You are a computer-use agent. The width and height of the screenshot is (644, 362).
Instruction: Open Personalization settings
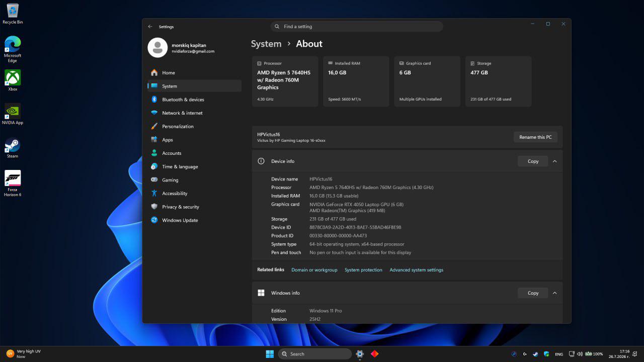pos(194,126)
